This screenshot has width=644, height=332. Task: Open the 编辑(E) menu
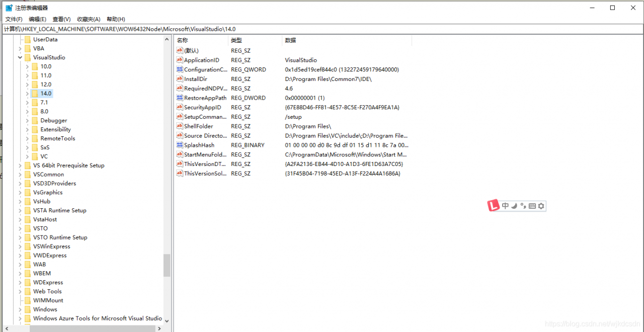pos(37,19)
